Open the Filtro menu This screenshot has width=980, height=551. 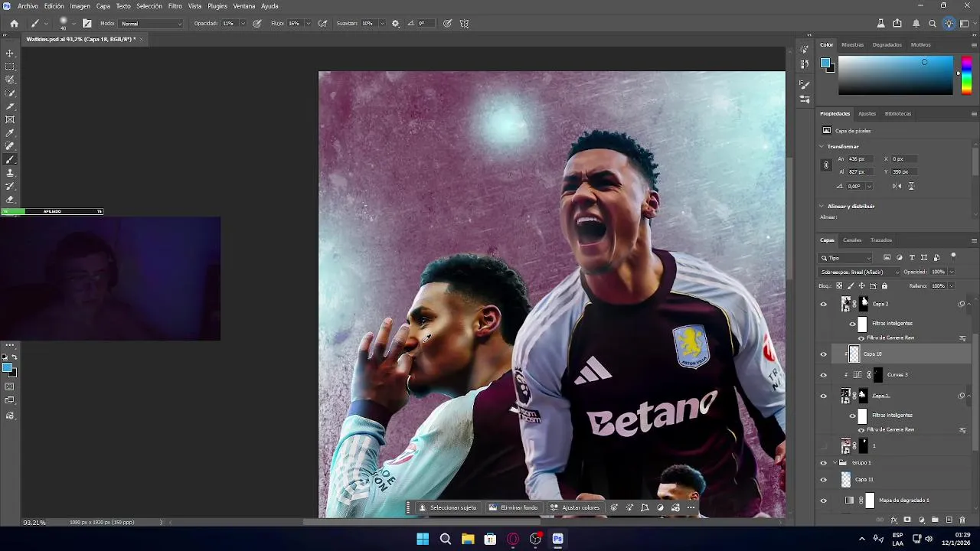(x=175, y=6)
